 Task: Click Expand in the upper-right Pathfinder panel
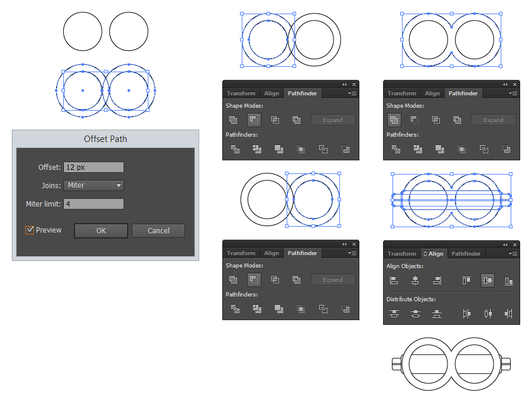[494, 120]
